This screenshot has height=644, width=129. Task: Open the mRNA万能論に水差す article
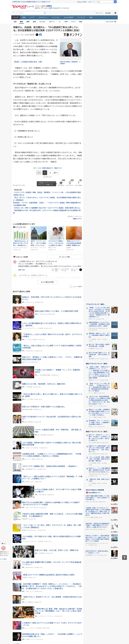coord(58,491)
